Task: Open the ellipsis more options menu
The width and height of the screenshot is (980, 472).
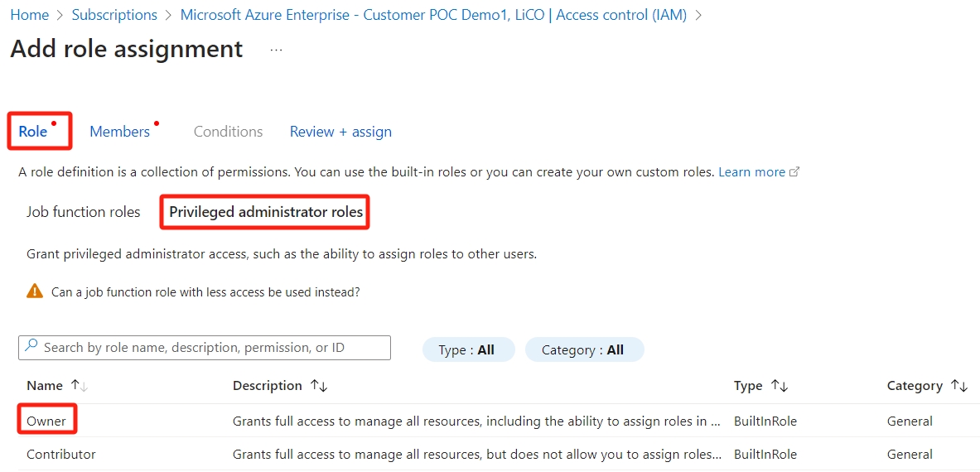Action: 276,50
